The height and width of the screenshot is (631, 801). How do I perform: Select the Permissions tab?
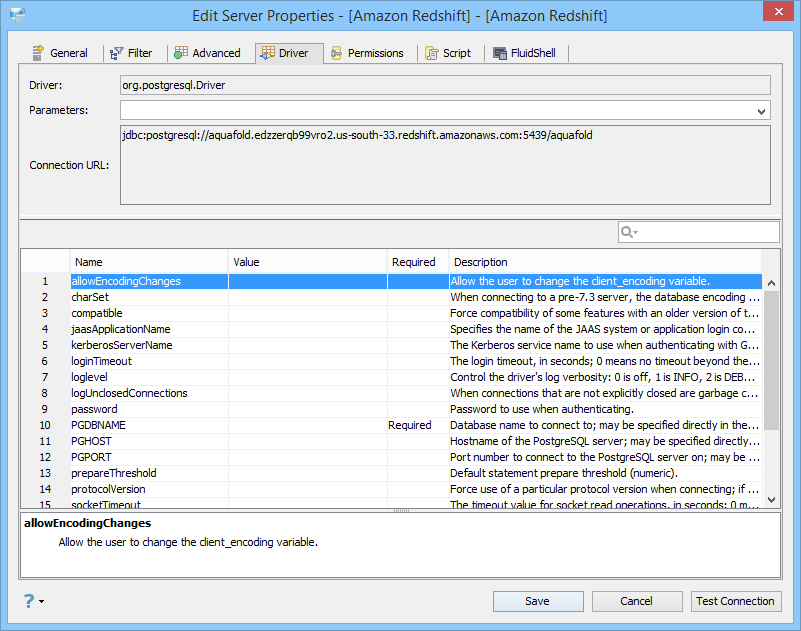367,53
